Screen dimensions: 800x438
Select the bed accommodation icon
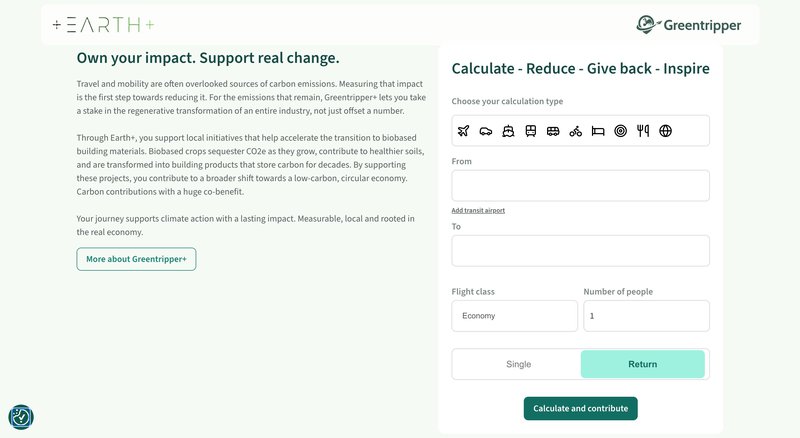(598, 131)
